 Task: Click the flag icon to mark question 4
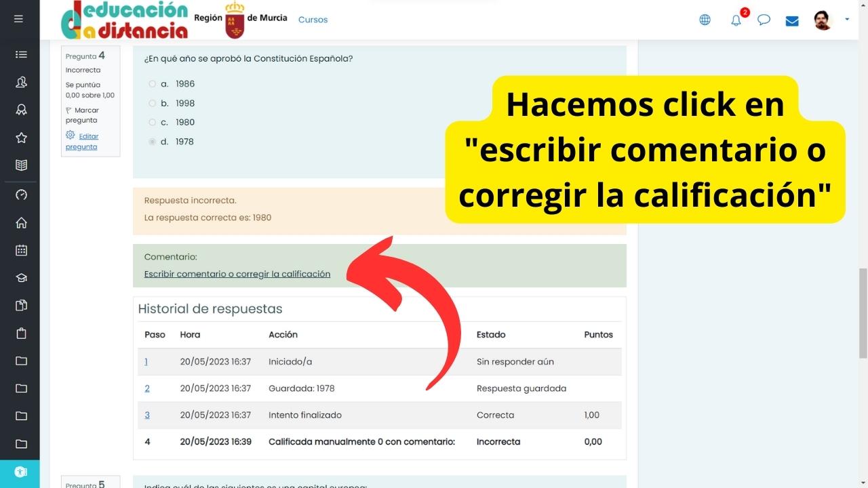(68, 110)
